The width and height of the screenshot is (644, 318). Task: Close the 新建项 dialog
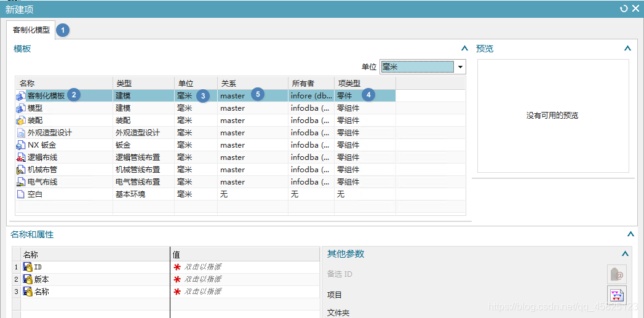click(x=635, y=8)
